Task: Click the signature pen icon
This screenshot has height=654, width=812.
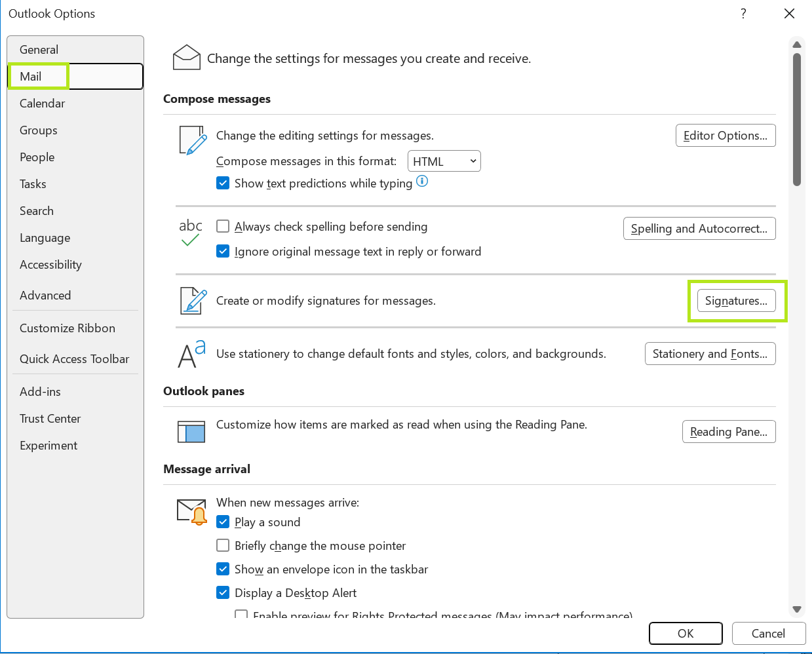Action: click(x=193, y=301)
